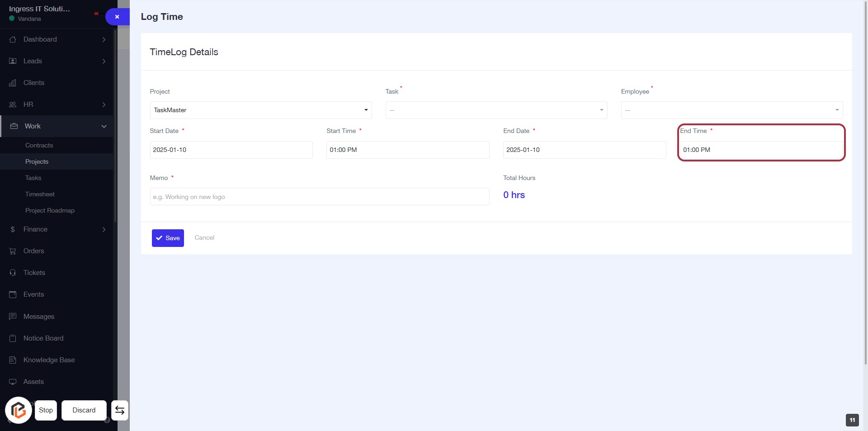Click the Notice Board clipboard icon
Viewport: 868px width, 431px height.
[13, 338]
